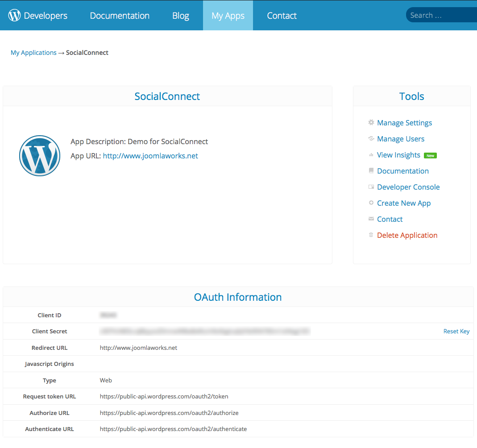Click the blurred Client ID value
This screenshot has height=448, width=477.
(108, 315)
